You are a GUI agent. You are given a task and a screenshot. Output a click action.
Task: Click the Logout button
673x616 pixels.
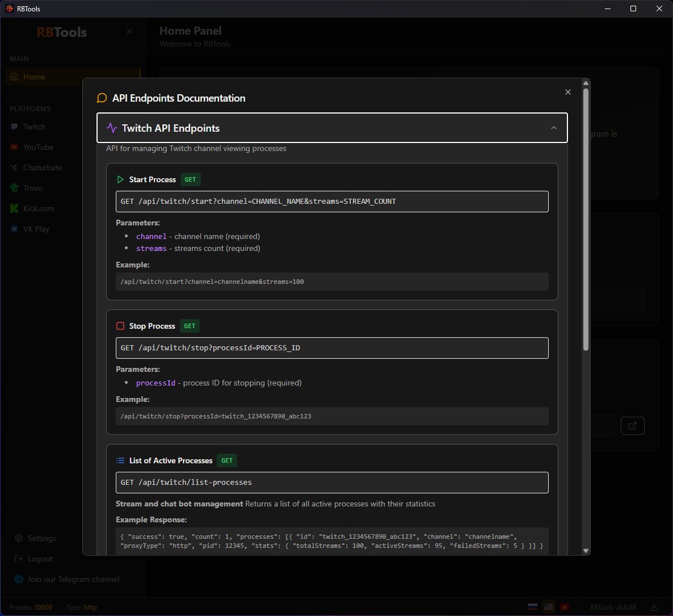40,559
